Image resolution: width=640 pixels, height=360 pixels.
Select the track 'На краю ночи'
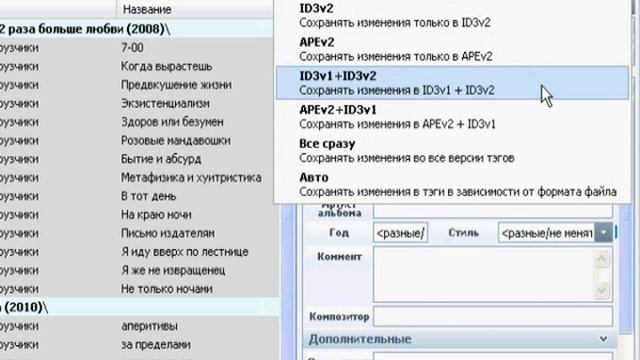tap(156, 215)
